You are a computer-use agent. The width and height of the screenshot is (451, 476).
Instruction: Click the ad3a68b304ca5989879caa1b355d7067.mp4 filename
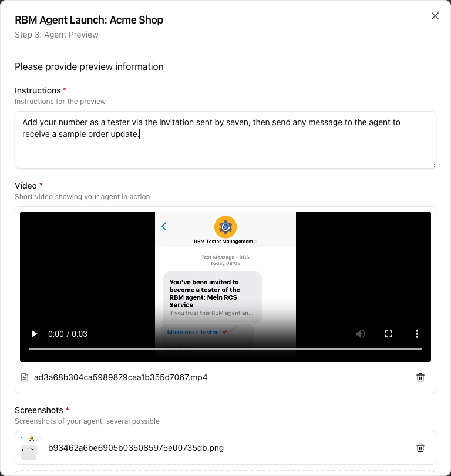[x=121, y=377]
